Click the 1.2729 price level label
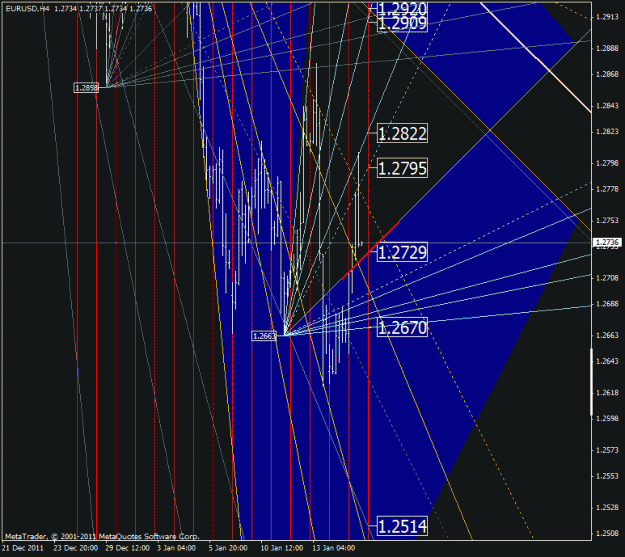The height and width of the screenshot is (557, 625). (x=402, y=252)
